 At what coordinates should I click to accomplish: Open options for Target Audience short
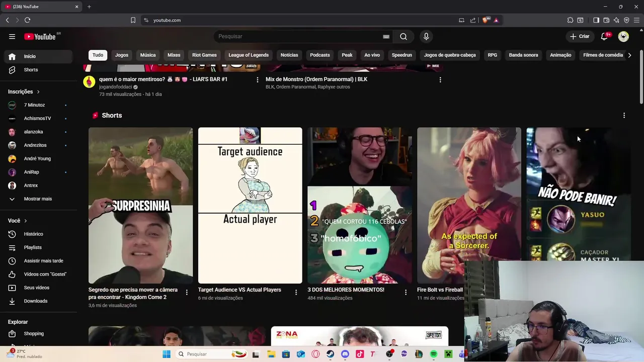[x=296, y=292]
